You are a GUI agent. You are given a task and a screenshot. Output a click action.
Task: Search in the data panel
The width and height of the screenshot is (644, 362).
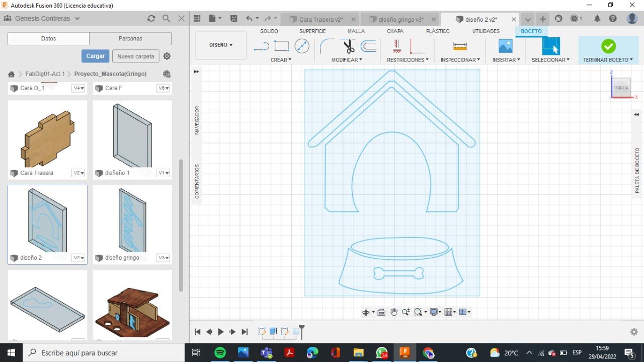(x=167, y=18)
